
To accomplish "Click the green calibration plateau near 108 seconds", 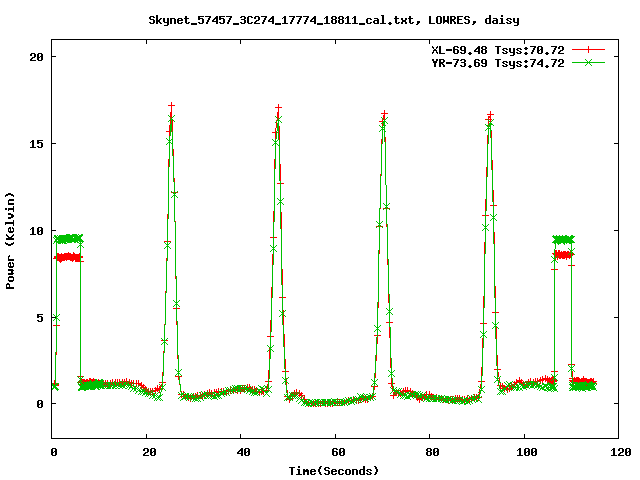I will (563, 240).
